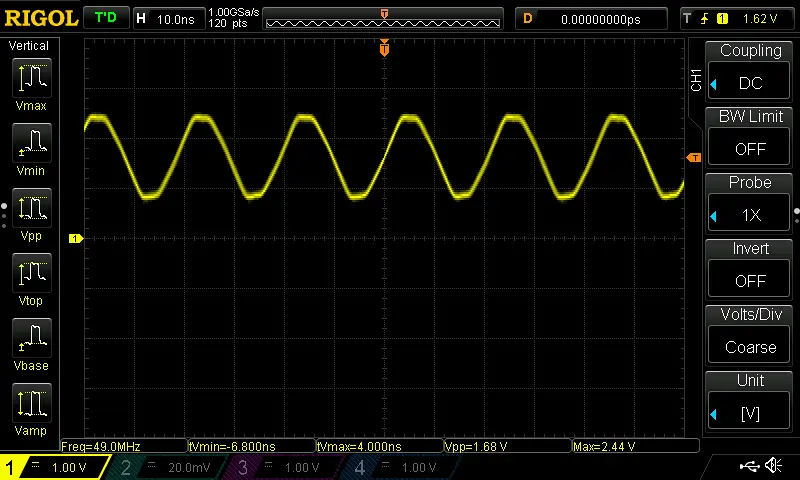Image resolution: width=800 pixels, height=480 pixels.
Task: Click the USB connection status icon
Action: [749, 466]
